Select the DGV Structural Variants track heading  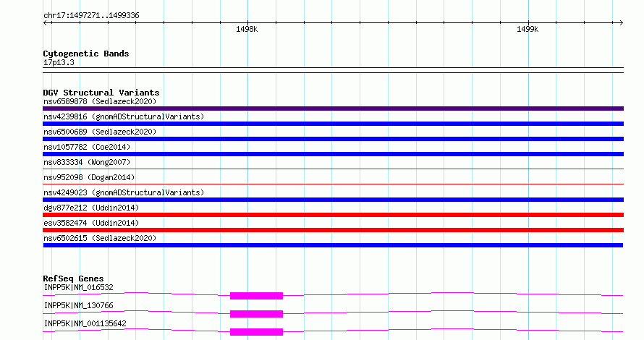101,93
